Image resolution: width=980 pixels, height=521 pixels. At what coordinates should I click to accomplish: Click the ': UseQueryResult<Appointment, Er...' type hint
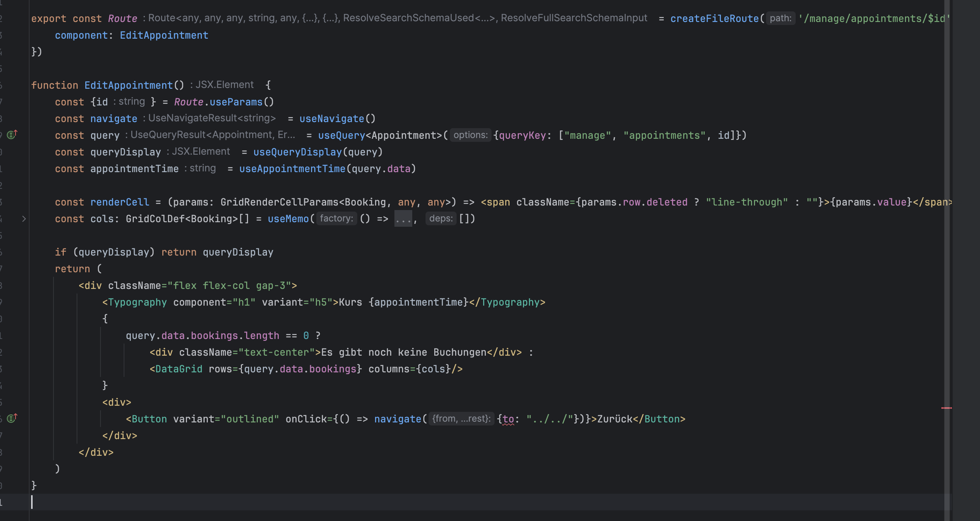click(x=210, y=135)
